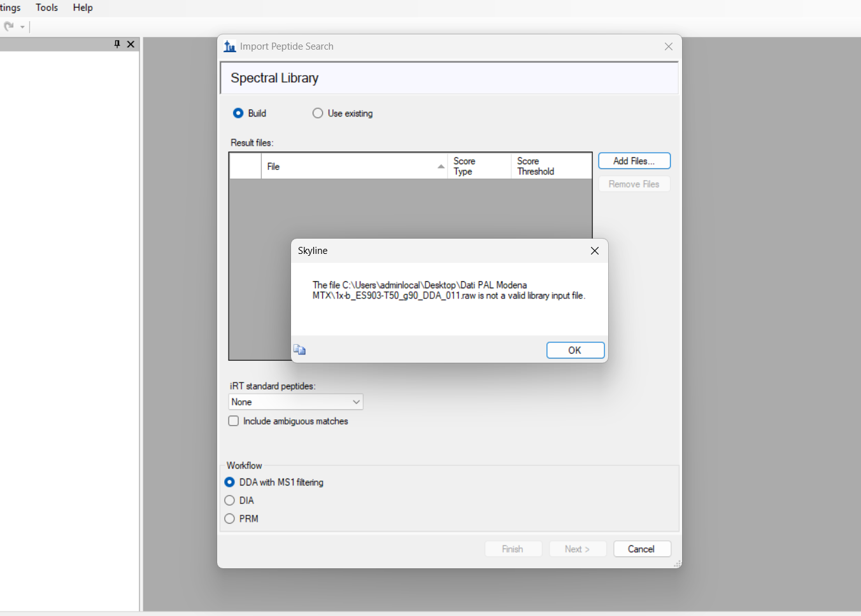The width and height of the screenshot is (861, 616).
Task: Copy the error message using the copy icon
Action: [x=299, y=350]
